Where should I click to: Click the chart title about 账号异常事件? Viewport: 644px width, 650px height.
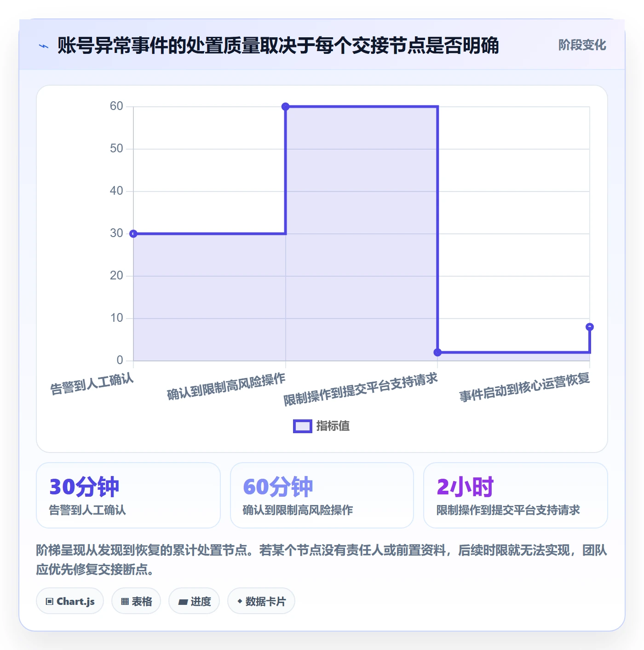(x=278, y=46)
